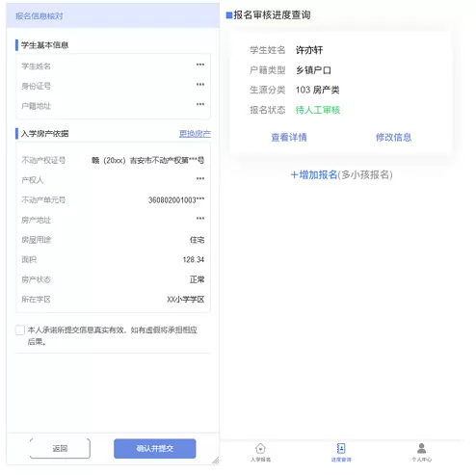
Task: Open the 入学报名 home icon
Action: tap(260, 448)
